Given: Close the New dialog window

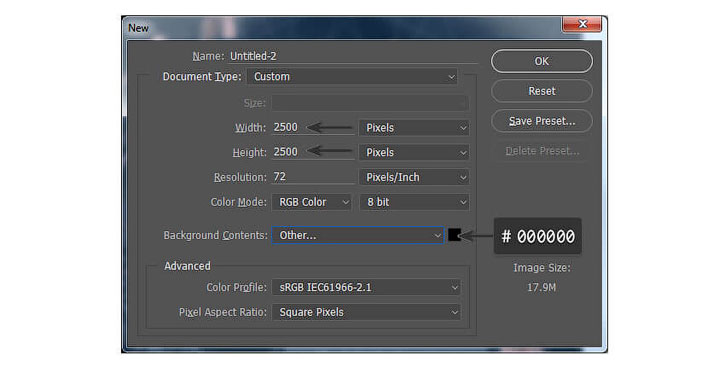Looking at the screenshot, I should point(582,24).
